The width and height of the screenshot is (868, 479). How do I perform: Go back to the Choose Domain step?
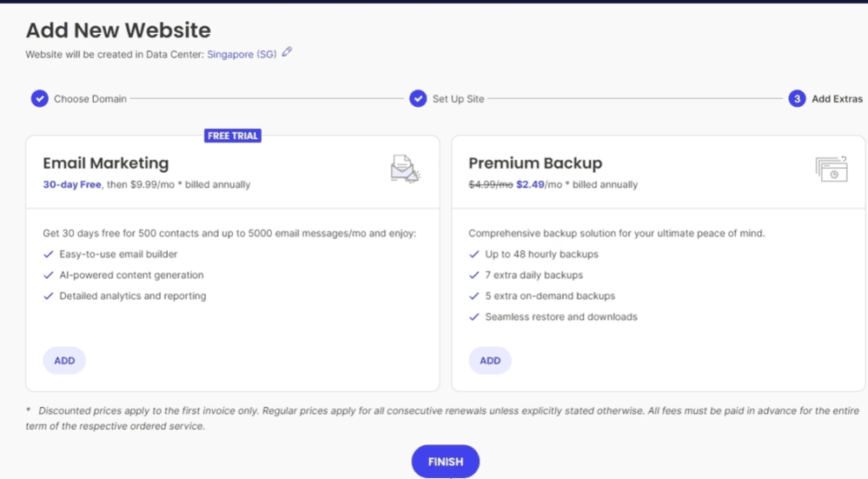[90, 99]
